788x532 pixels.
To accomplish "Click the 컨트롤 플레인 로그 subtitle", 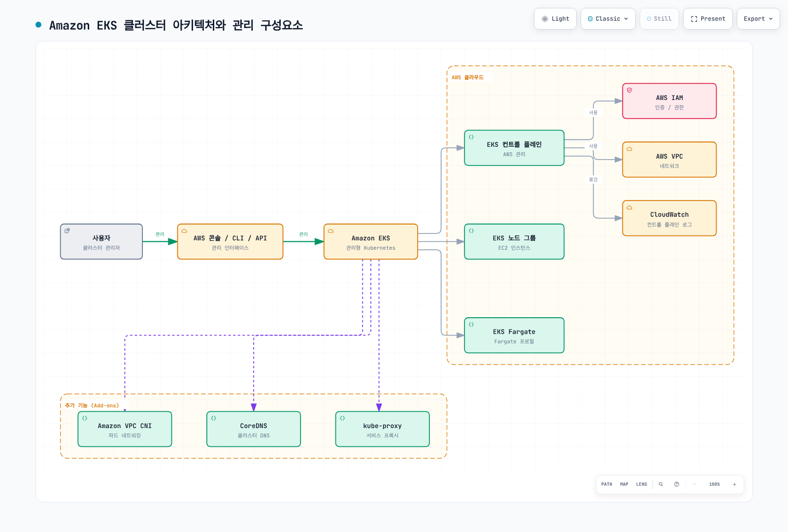I will click(x=669, y=225).
